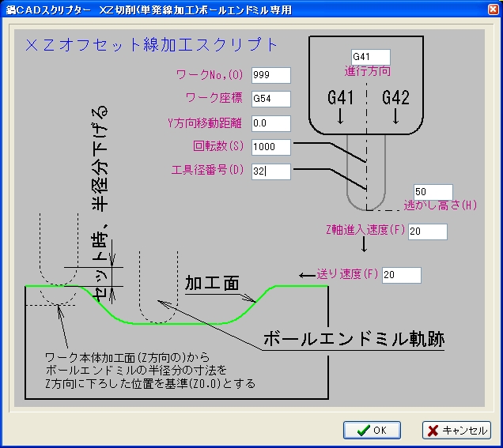Click the Z軸進入速度(F) label

pyautogui.click(x=365, y=230)
